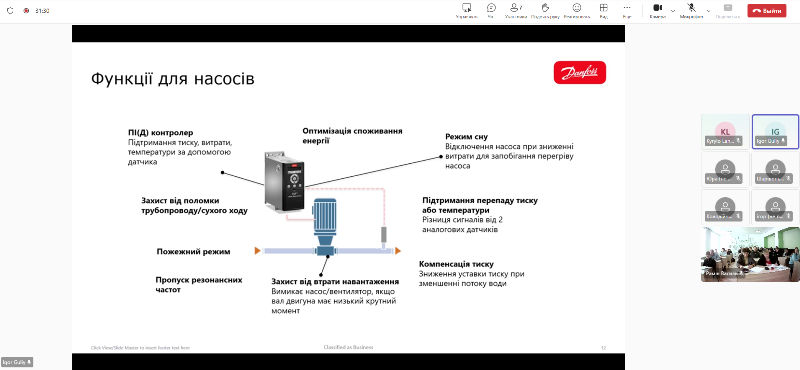The height and width of the screenshot is (370, 800).
Task: Toggle the camera on or off
Action: point(657,11)
